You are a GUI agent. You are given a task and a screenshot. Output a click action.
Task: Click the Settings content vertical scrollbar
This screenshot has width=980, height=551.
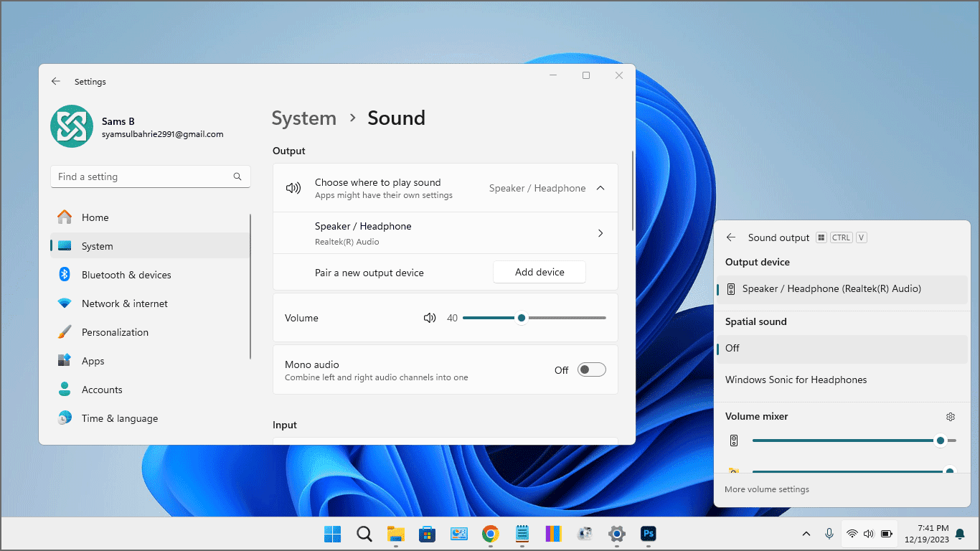[633, 191]
